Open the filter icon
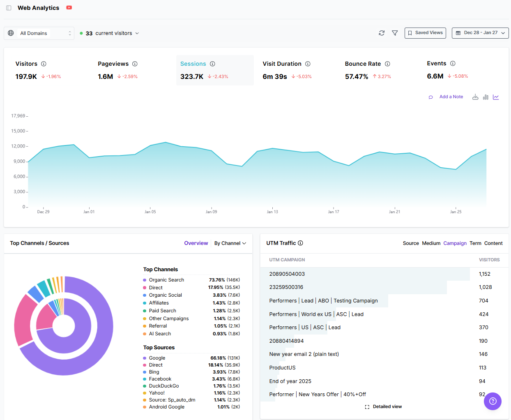The width and height of the screenshot is (511, 420). [x=395, y=33]
